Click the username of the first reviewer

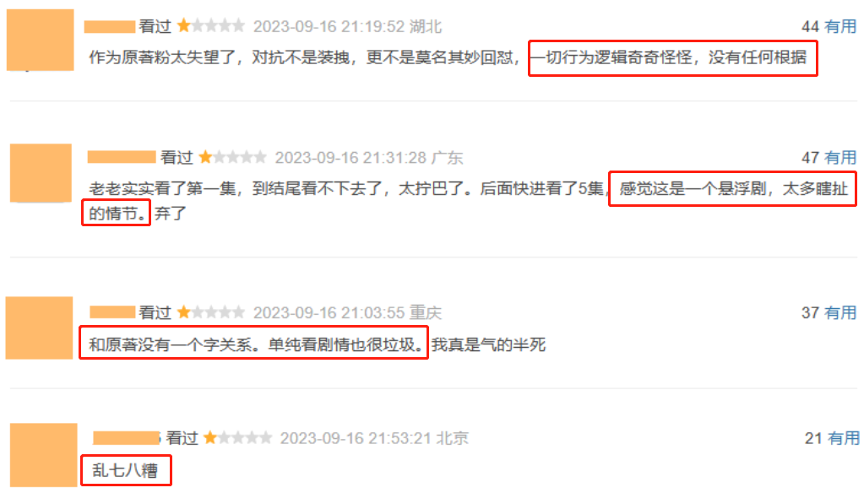110,26
